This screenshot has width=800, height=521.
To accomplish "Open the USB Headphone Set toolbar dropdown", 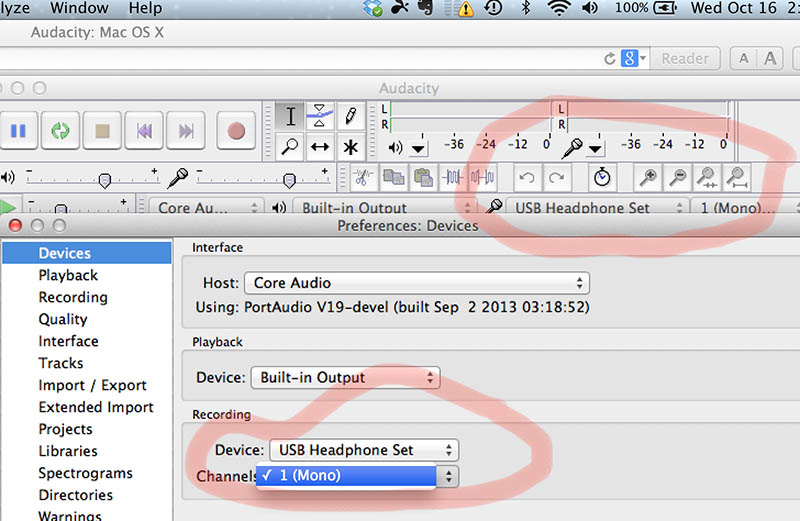I will 597,207.
